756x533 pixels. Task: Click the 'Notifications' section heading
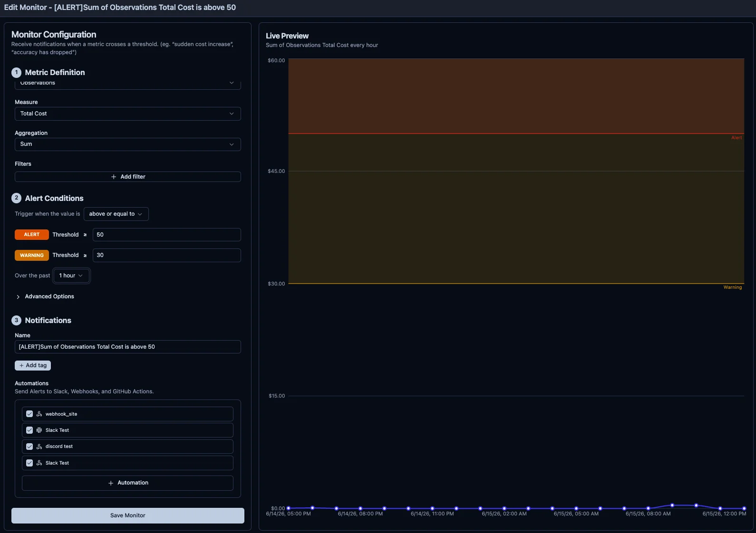tap(48, 320)
